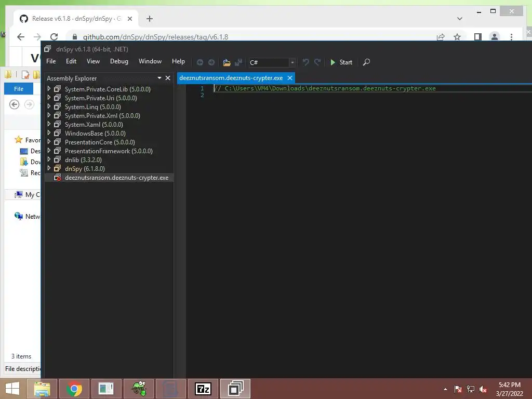Select deeznutsransom.deeznuts-crypter.exe in Assembly Explorer

116,178
